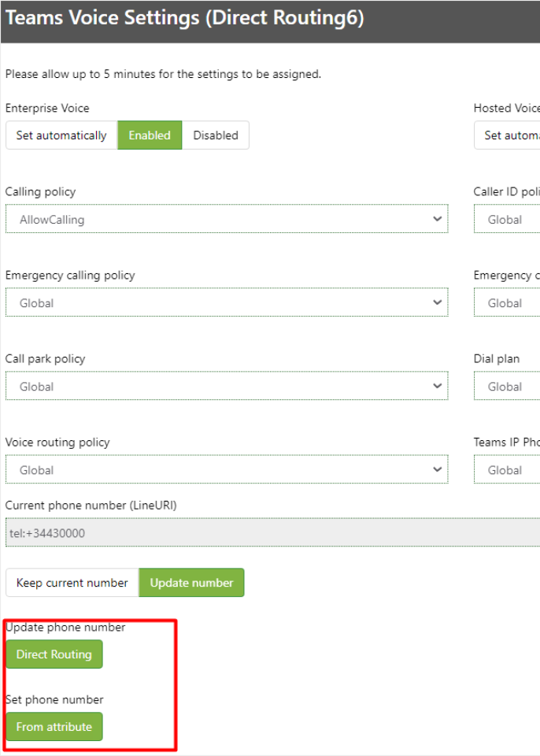Select Direct Routing phone number type
540x756 pixels.
[54, 654]
